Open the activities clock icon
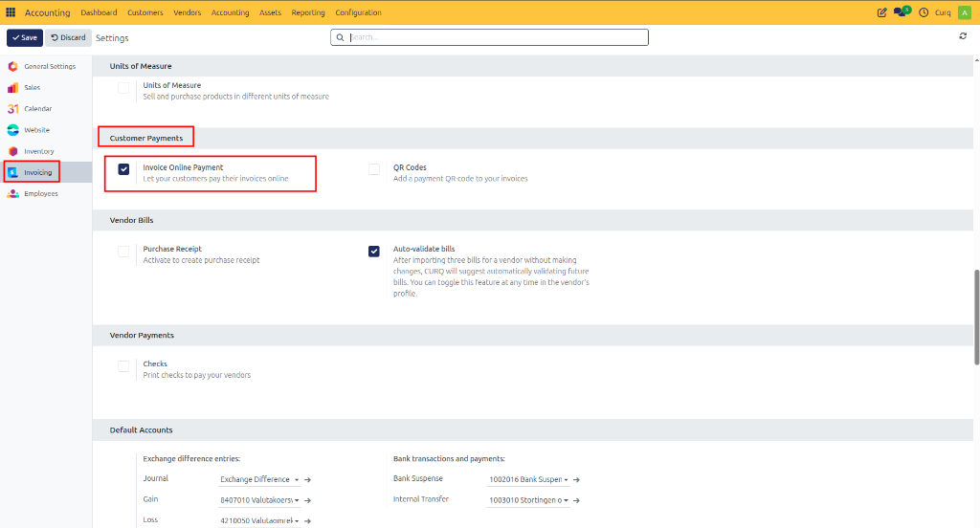The width and height of the screenshot is (980, 528). (x=924, y=12)
